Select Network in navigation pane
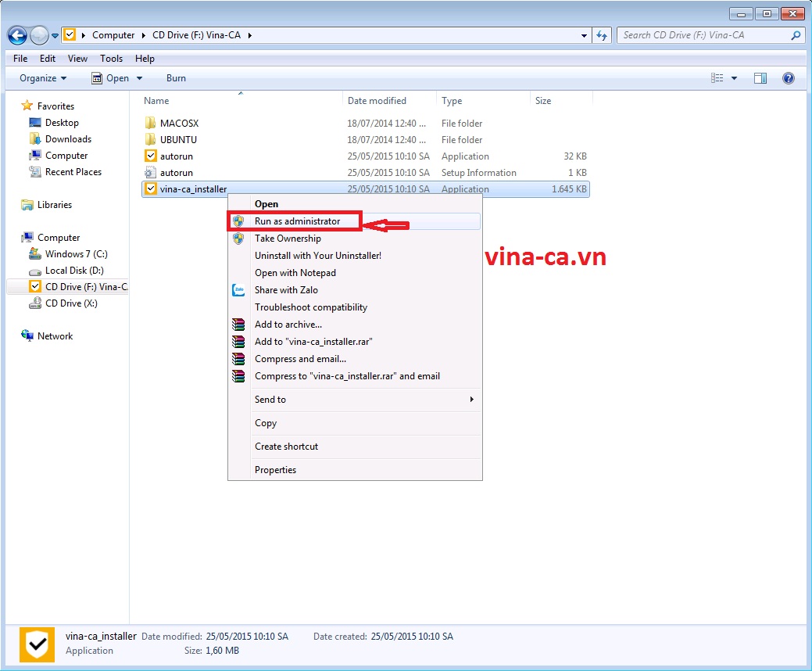The image size is (812, 671). tap(55, 336)
